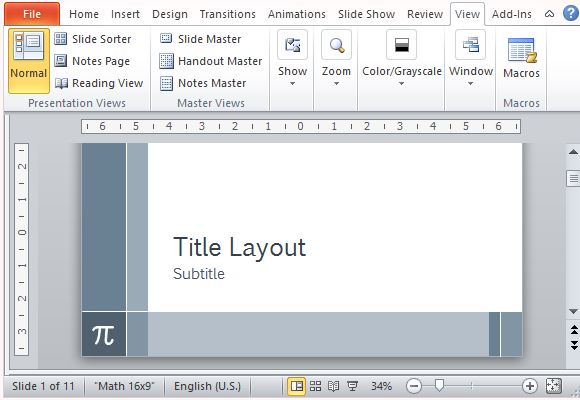Switch to the Transitions tab
Image resolution: width=580 pixels, height=400 pixels.
pos(227,14)
